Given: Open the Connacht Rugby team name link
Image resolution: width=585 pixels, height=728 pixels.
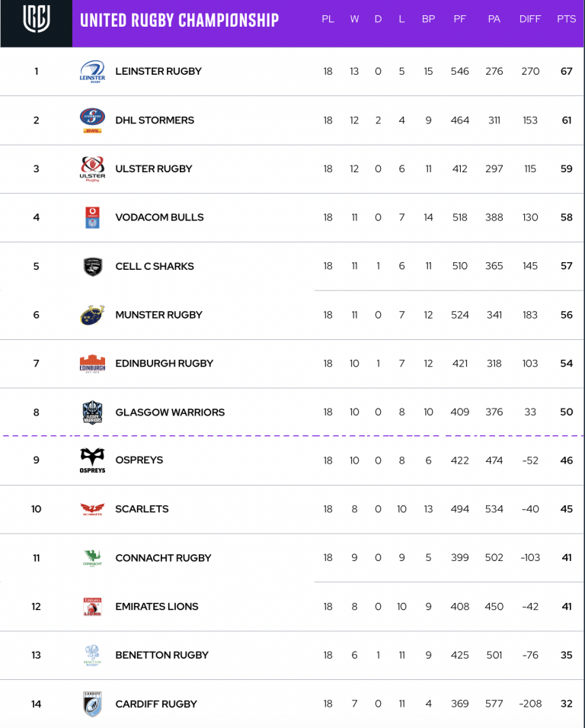Looking at the screenshot, I should (x=163, y=557).
